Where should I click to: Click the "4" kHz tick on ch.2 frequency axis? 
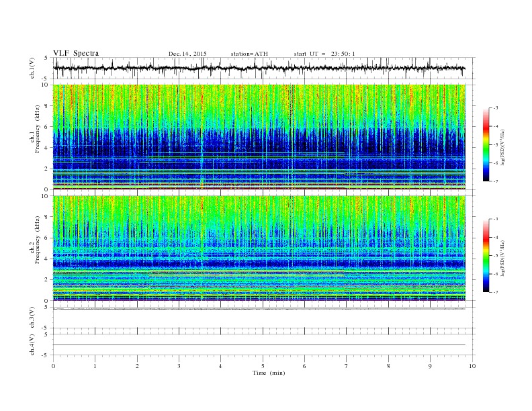[x=46, y=259]
